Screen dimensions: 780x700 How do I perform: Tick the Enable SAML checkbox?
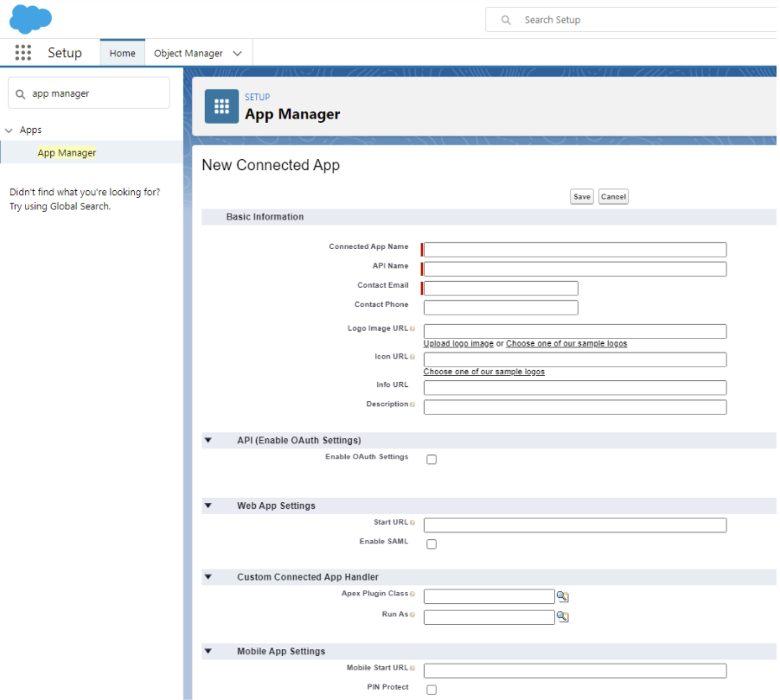[x=432, y=544]
